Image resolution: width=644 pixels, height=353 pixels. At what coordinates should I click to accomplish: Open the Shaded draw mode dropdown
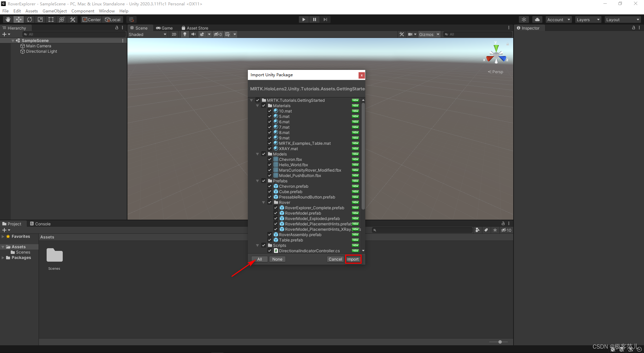click(148, 34)
